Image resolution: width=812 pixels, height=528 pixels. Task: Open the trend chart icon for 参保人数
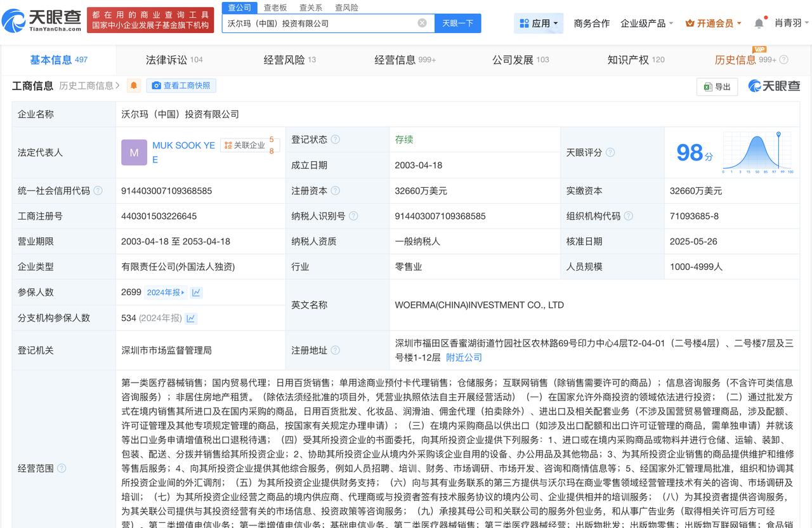point(197,293)
